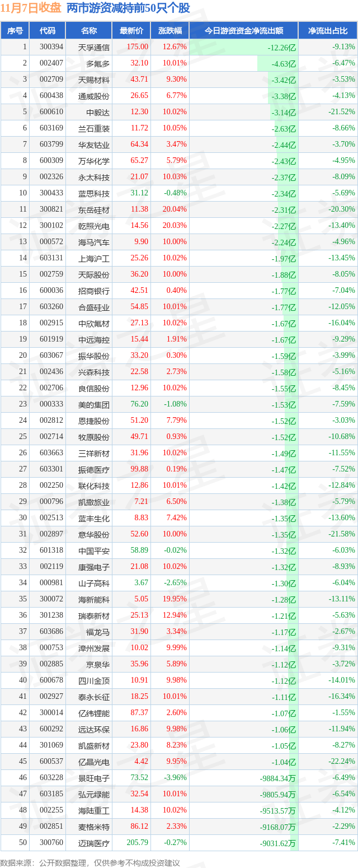The width and height of the screenshot is (358, 868).
Task: Select stock name 中毅达
Action: click(x=98, y=112)
